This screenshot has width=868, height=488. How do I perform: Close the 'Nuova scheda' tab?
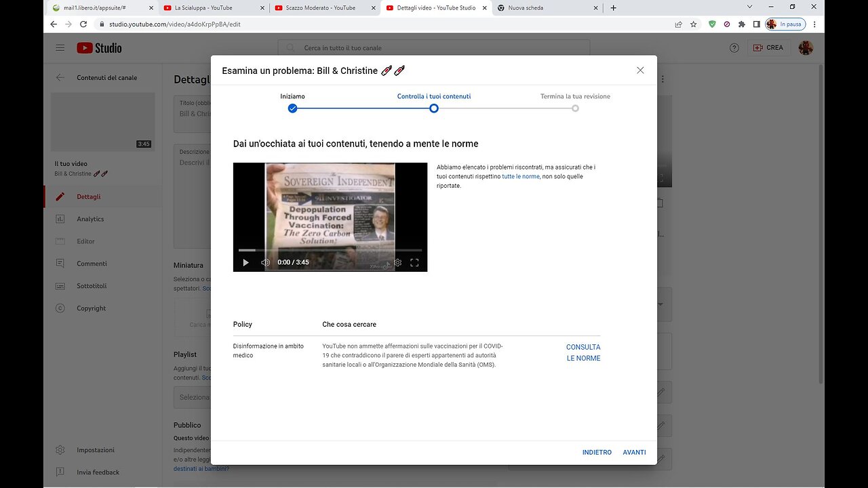(x=596, y=8)
